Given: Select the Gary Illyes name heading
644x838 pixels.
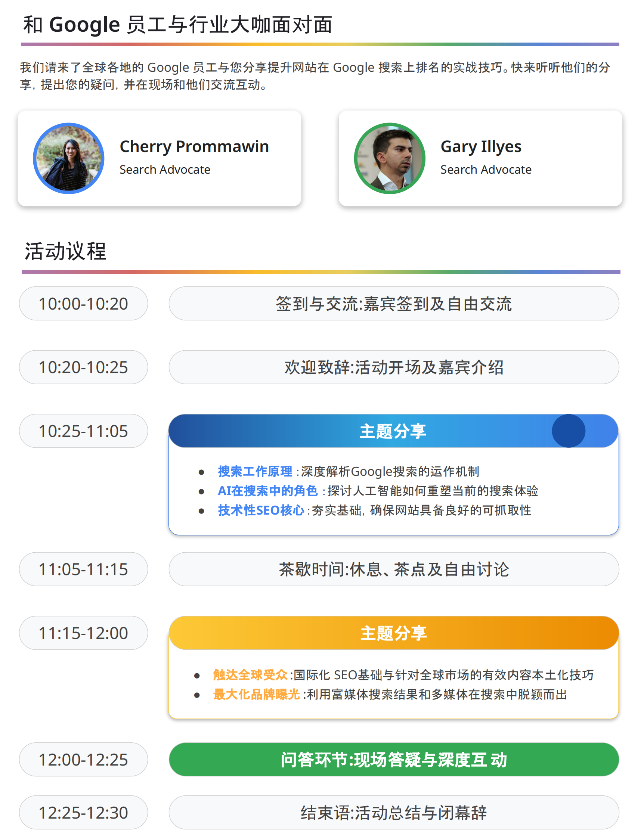Looking at the screenshot, I should pyautogui.click(x=481, y=146).
